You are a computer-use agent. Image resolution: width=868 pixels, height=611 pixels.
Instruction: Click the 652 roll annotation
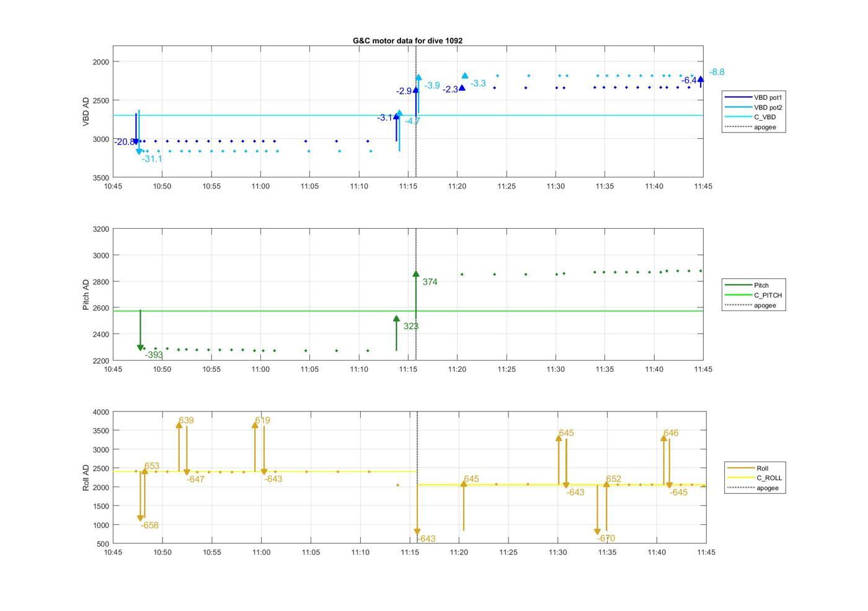[614, 479]
